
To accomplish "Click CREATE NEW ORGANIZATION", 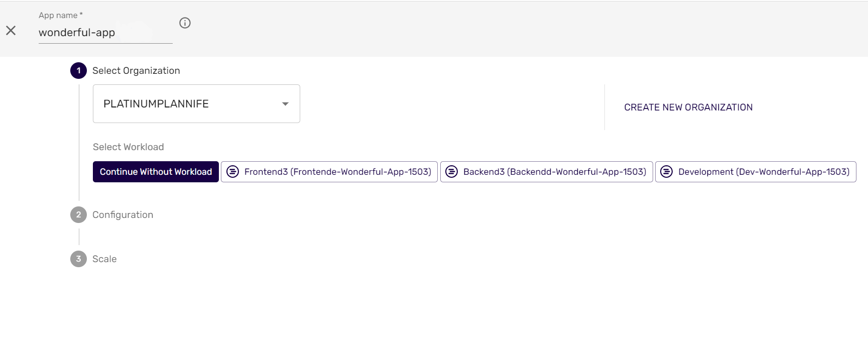I will point(688,107).
